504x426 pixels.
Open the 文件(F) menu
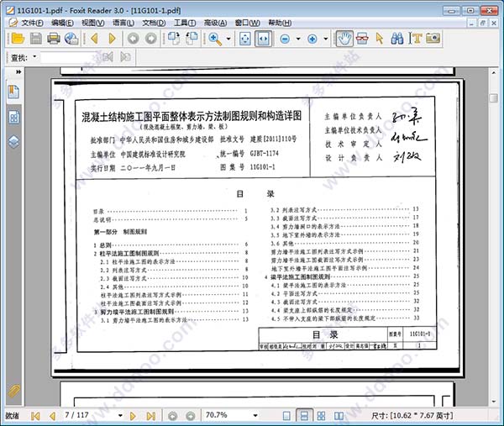click(x=32, y=23)
